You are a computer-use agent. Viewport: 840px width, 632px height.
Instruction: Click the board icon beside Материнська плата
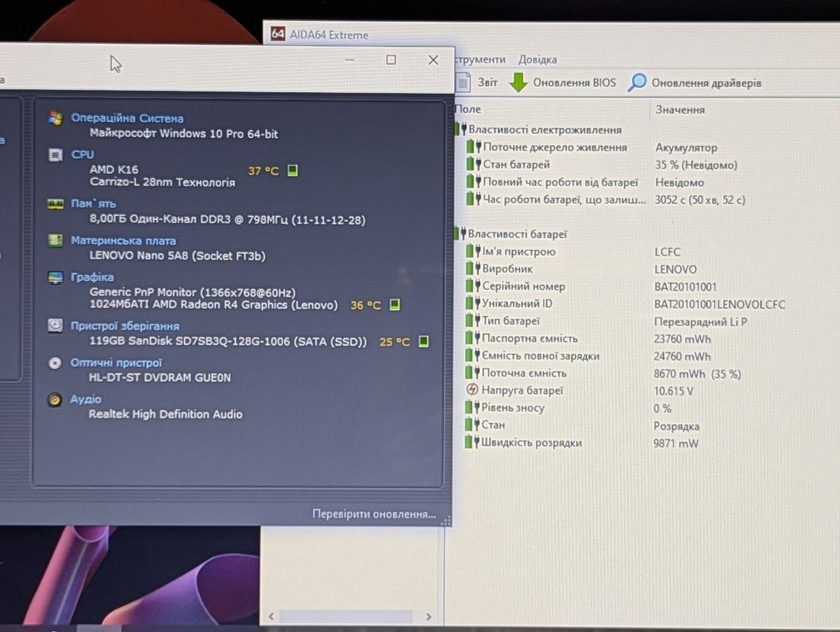(56, 240)
